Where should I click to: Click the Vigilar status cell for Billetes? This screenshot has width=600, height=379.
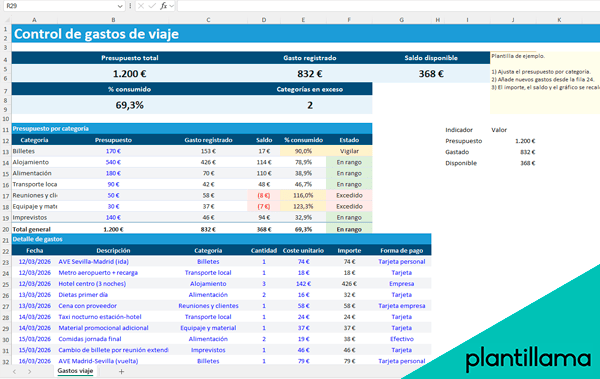click(x=349, y=151)
